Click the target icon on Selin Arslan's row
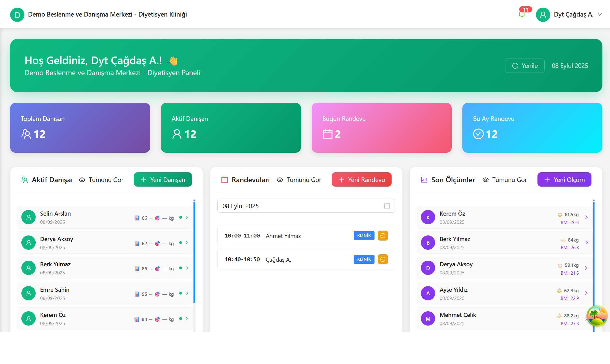Screen dimensions: 610x364 [157, 218]
